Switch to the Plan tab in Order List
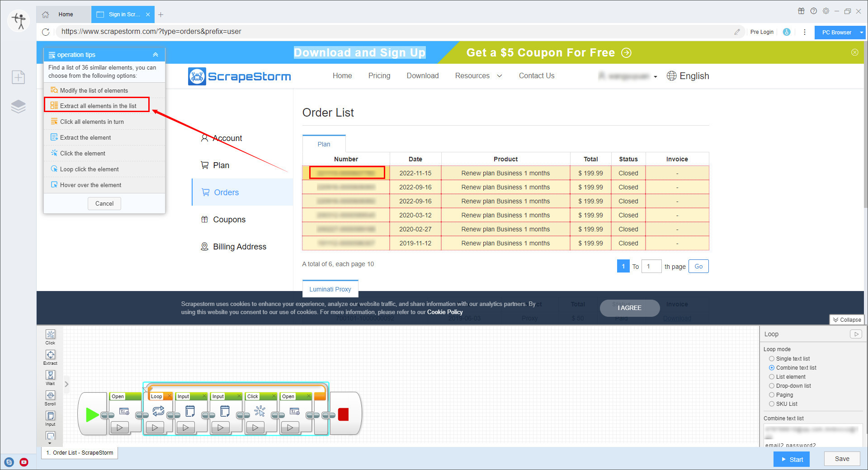The width and height of the screenshot is (868, 470). [x=324, y=144]
